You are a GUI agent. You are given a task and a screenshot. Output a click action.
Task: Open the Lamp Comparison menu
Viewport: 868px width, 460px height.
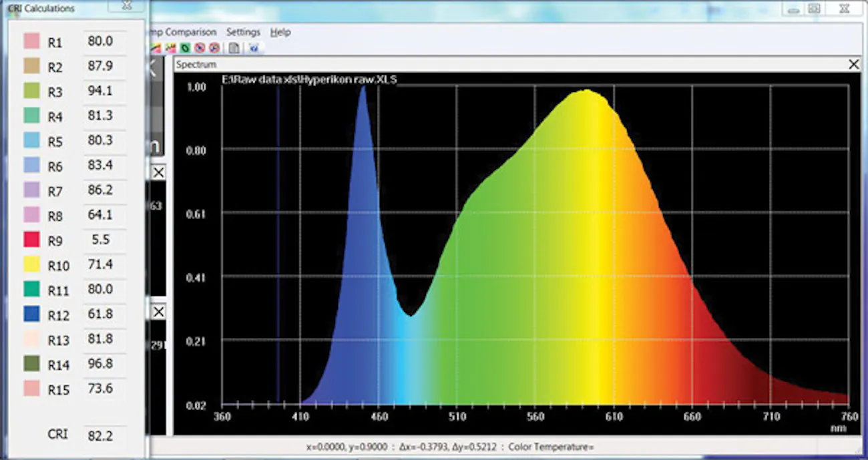pyautogui.click(x=182, y=32)
